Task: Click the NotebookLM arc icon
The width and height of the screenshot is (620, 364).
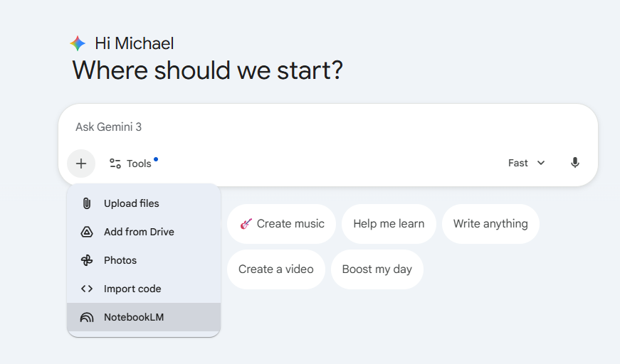Action: 87,317
